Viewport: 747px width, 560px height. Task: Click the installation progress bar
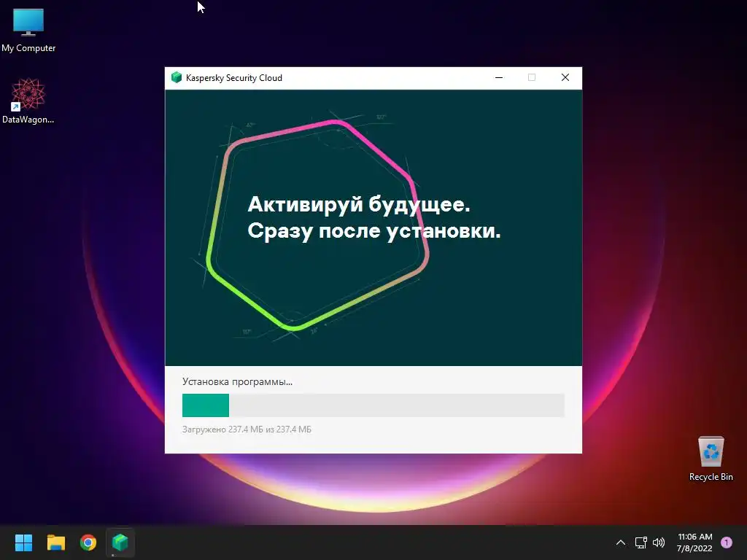point(373,405)
